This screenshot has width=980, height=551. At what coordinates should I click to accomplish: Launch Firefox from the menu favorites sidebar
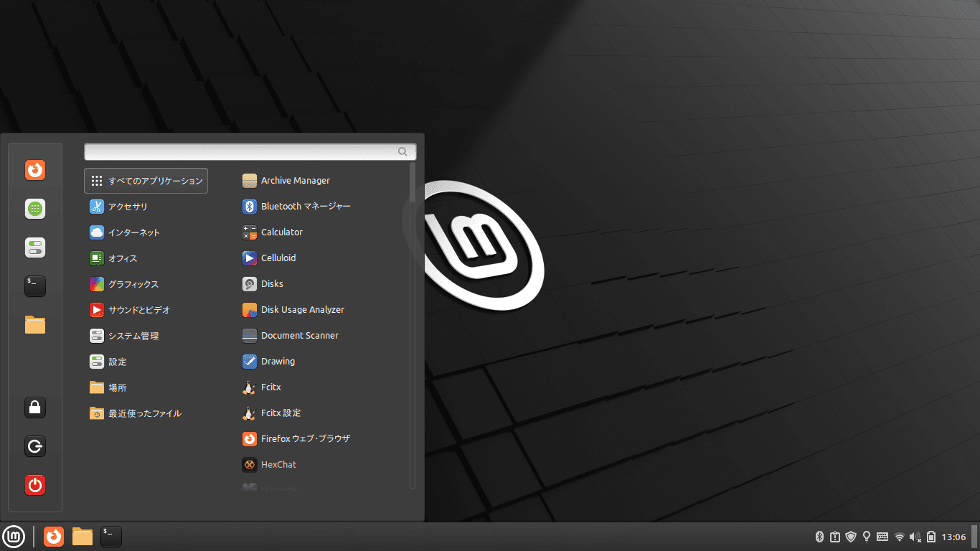35,170
